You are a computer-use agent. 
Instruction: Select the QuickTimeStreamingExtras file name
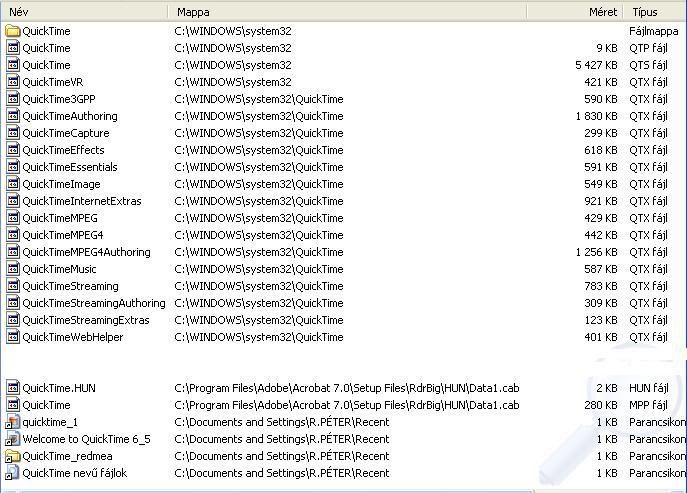pos(86,320)
